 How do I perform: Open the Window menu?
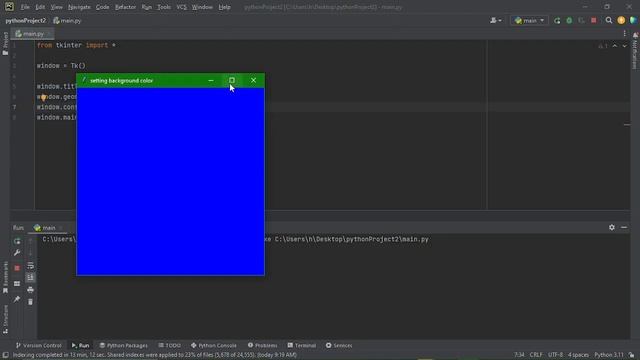coord(202,7)
